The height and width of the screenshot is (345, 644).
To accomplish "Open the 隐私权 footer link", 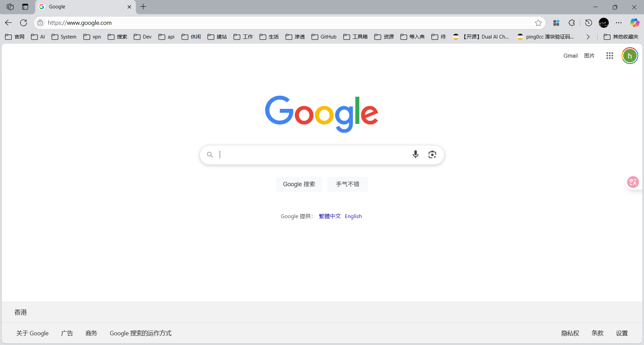I will pyautogui.click(x=570, y=333).
